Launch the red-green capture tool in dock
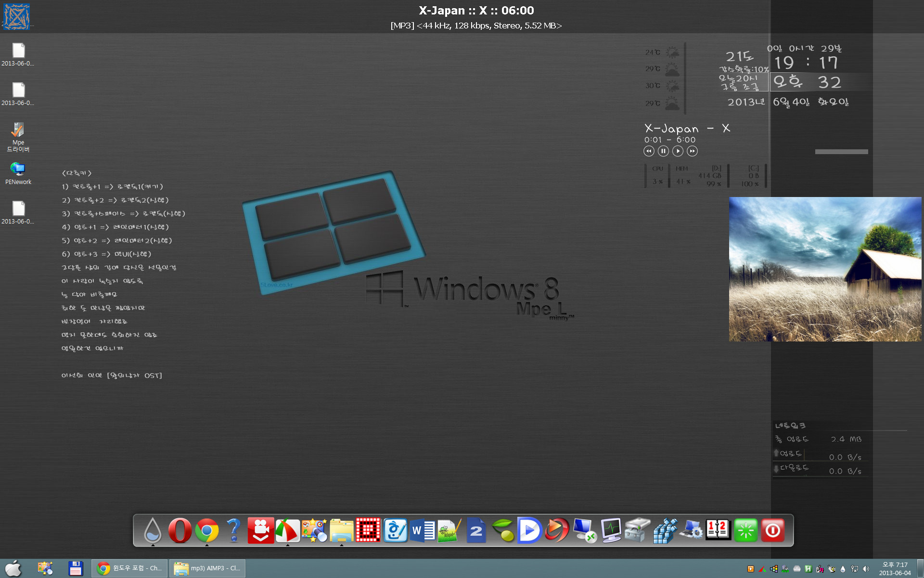Viewport: 924px width, 578px height. (x=288, y=530)
